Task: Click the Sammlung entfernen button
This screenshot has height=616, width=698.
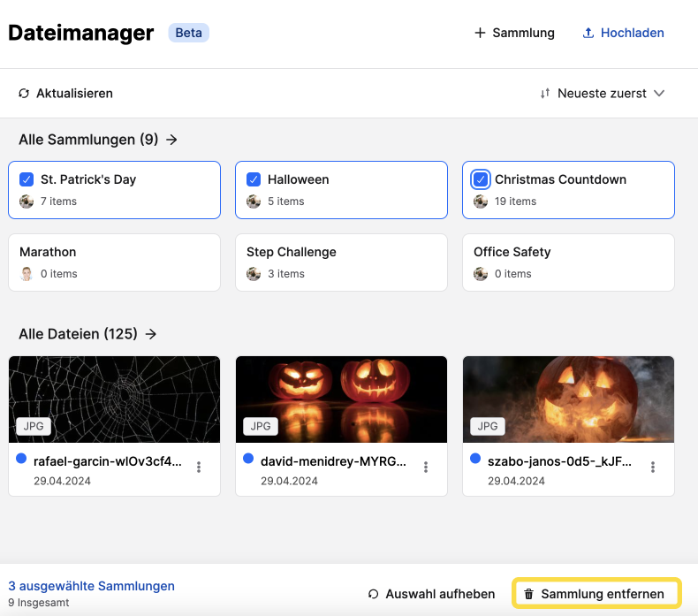Action: coord(596,593)
